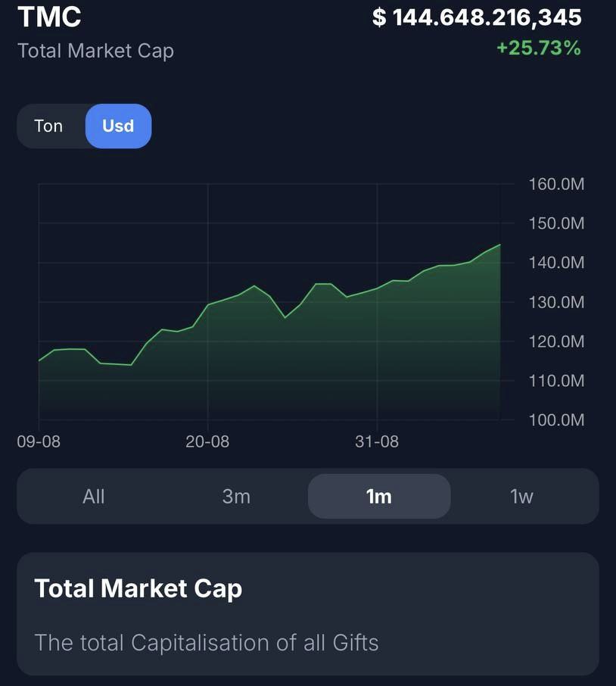The height and width of the screenshot is (686, 616).
Task: Tap the $ 144.648.216,345 market cap value
Action: click(477, 17)
